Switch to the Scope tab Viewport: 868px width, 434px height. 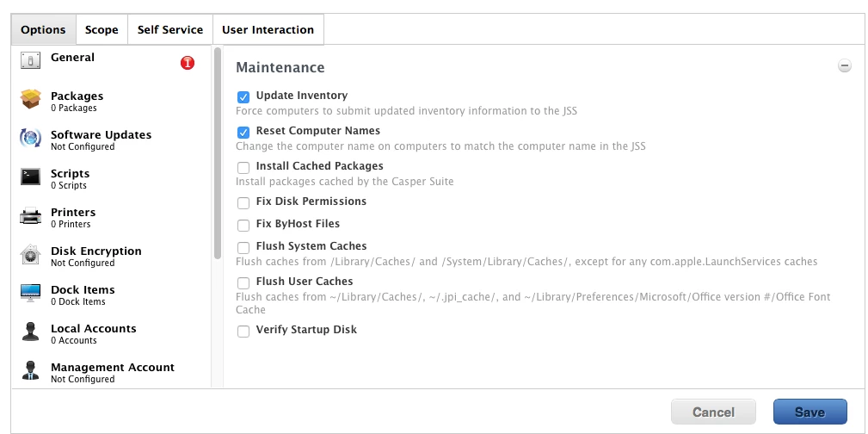(x=102, y=29)
